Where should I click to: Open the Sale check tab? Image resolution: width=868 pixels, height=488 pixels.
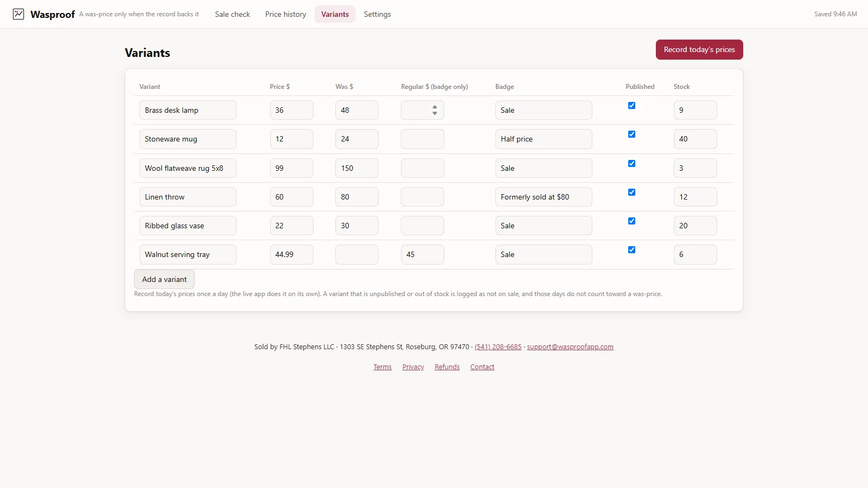coord(232,14)
